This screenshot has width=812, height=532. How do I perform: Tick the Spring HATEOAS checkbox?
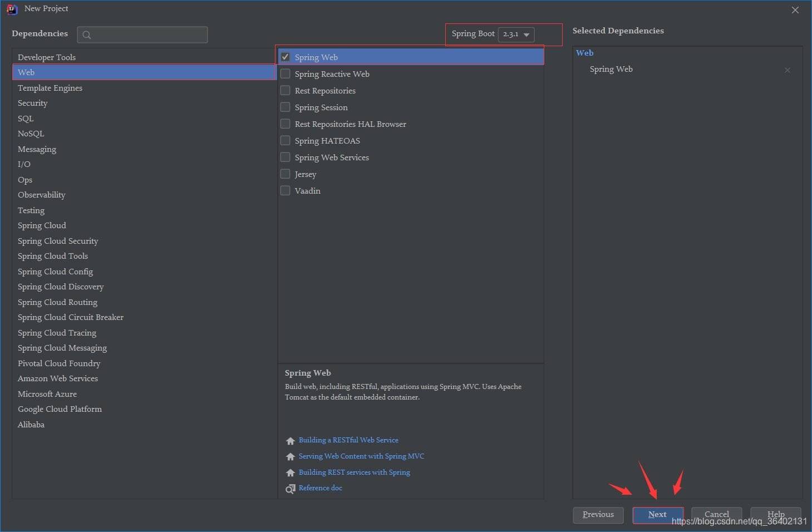[286, 140]
